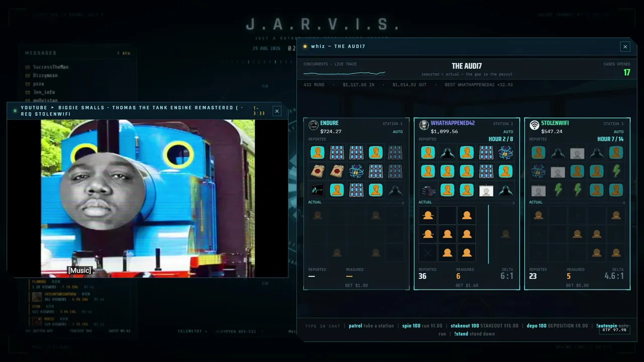This screenshot has height=362, width=644.
Task: Click the green status dot in the YouTube bar
Action: (x=15, y=111)
